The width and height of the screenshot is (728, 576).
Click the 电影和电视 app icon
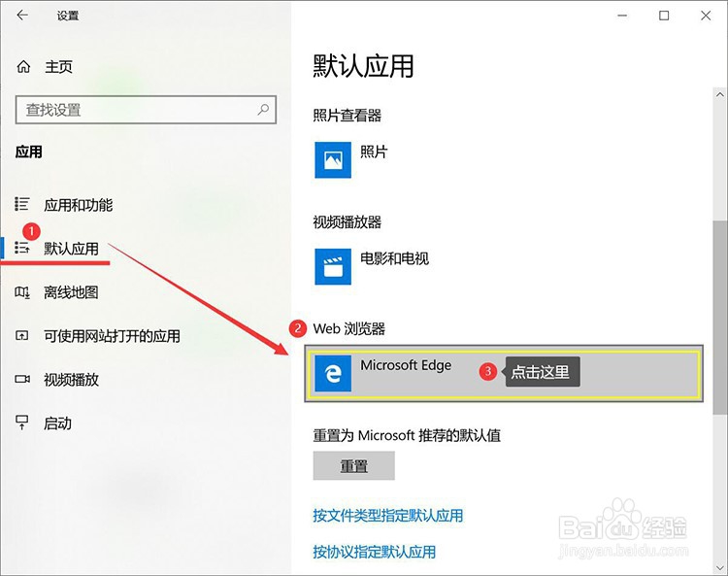(333, 266)
